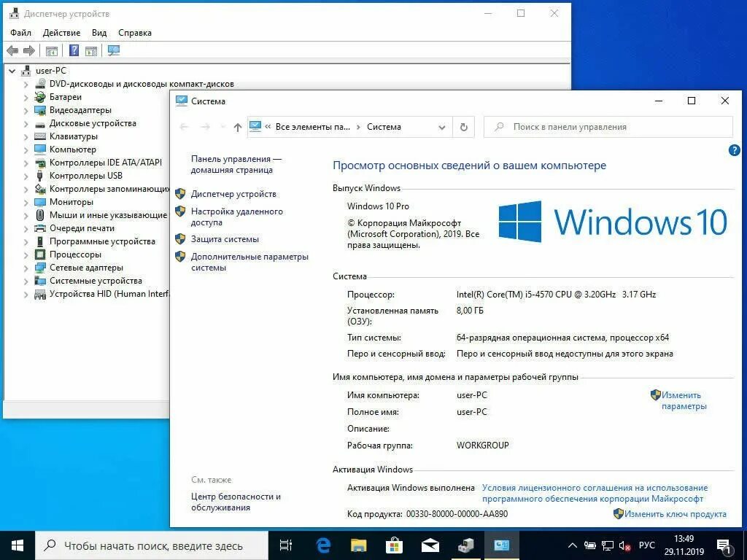Viewport: 747px width, 560px height.
Task: Click the Процессоры chip icon
Action: click(41, 254)
